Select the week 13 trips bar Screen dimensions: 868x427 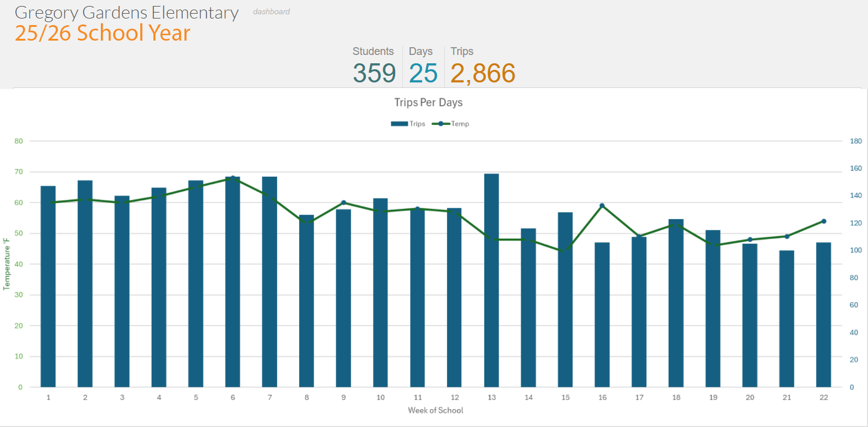click(x=491, y=281)
